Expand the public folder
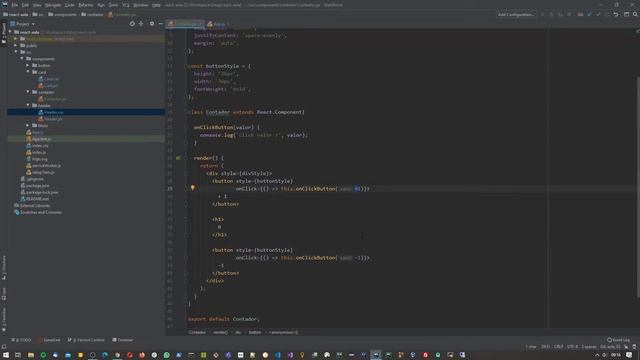This screenshot has height=360, width=640. (x=16, y=45)
